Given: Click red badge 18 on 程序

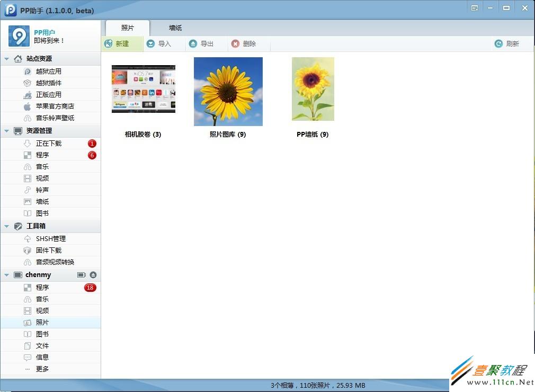Looking at the screenshot, I should 90,288.
